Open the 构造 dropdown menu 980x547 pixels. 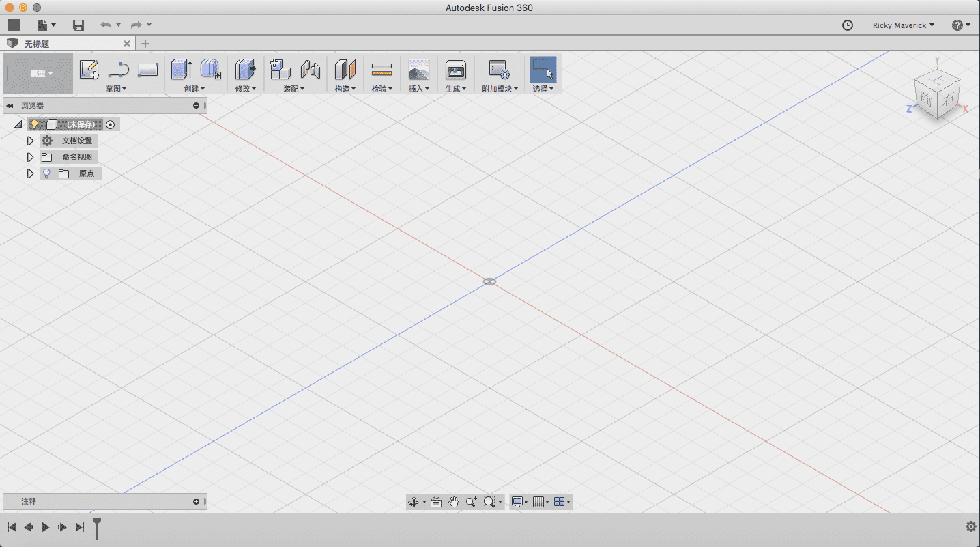345,89
